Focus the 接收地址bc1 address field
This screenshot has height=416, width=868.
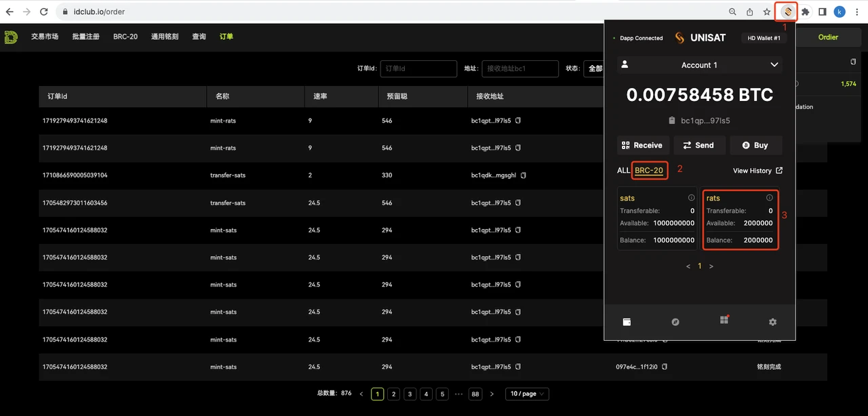coord(520,68)
